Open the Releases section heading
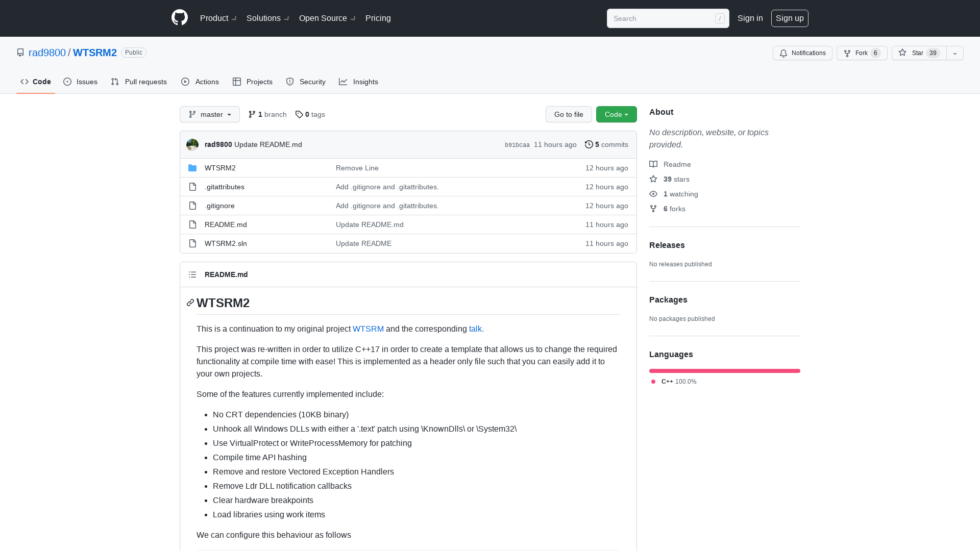This screenshot has height=551, width=980. tap(667, 245)
